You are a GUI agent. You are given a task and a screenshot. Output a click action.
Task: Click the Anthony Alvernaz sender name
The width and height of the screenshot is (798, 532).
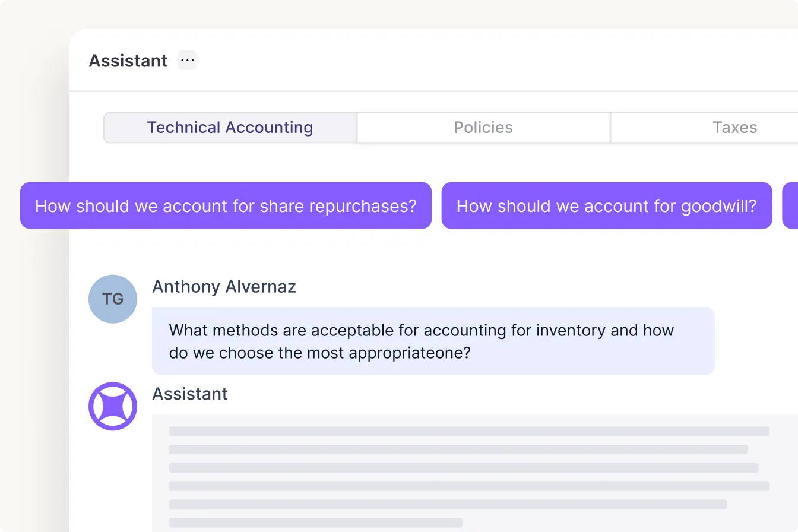(224, 287)
